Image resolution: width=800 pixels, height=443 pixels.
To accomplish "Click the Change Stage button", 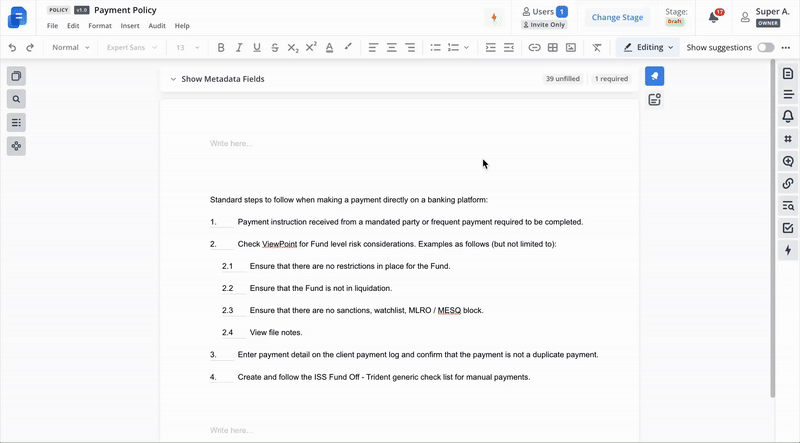I will [617, 17].
